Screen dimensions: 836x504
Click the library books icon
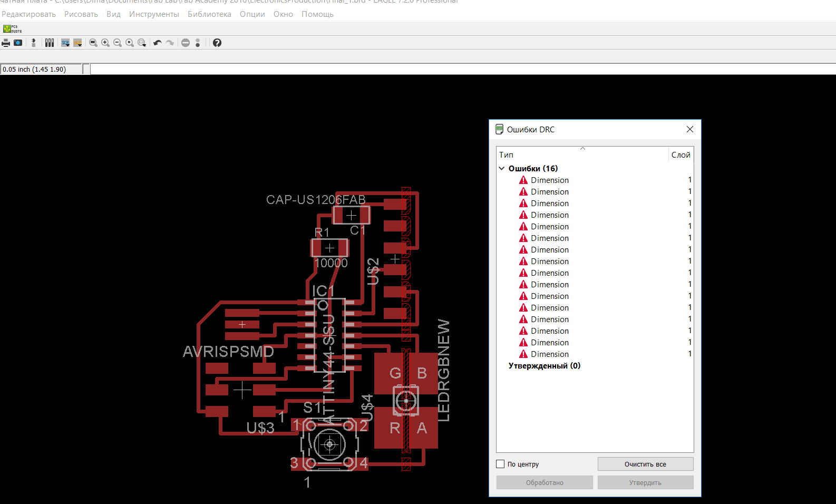pyautogui.click(x=50, y=43)
